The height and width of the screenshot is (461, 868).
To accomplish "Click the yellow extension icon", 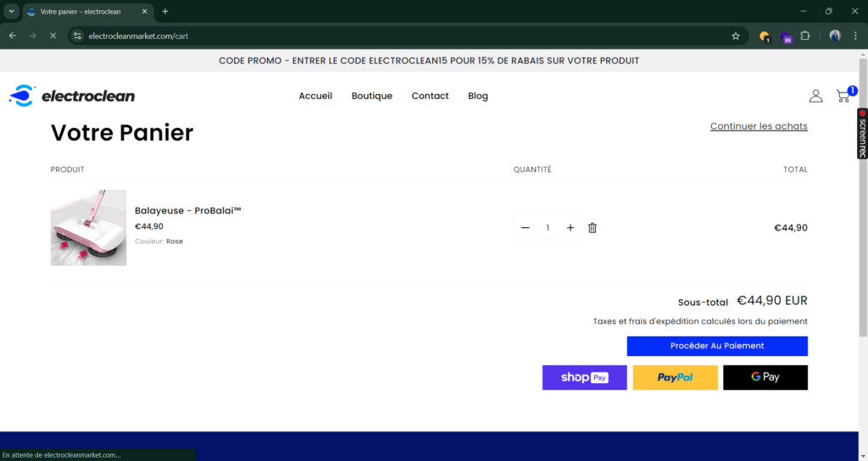I will click(x=765, y=36).
